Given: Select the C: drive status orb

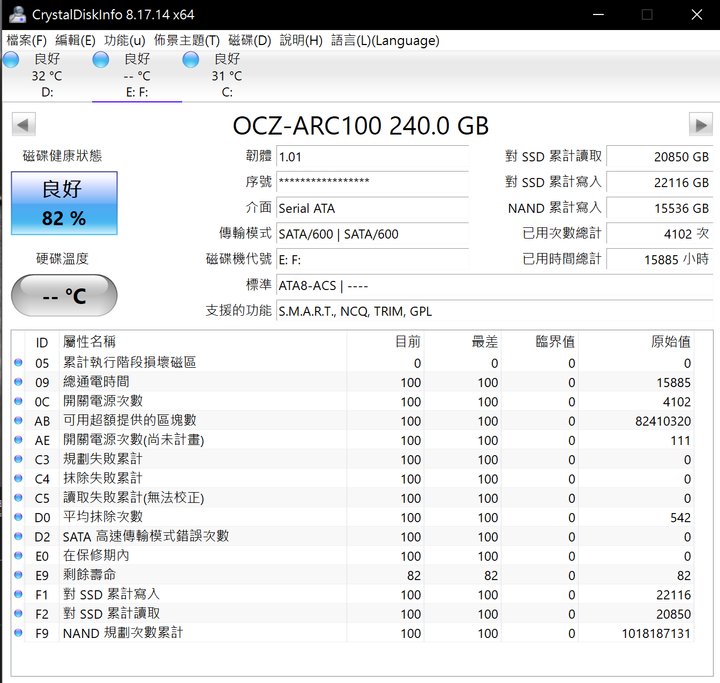Looking at the screenshot, I should [191, 60].
